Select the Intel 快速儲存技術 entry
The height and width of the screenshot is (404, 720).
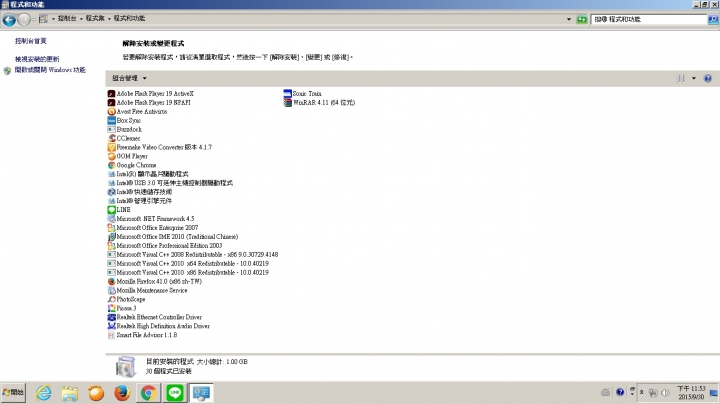point(140,192)
